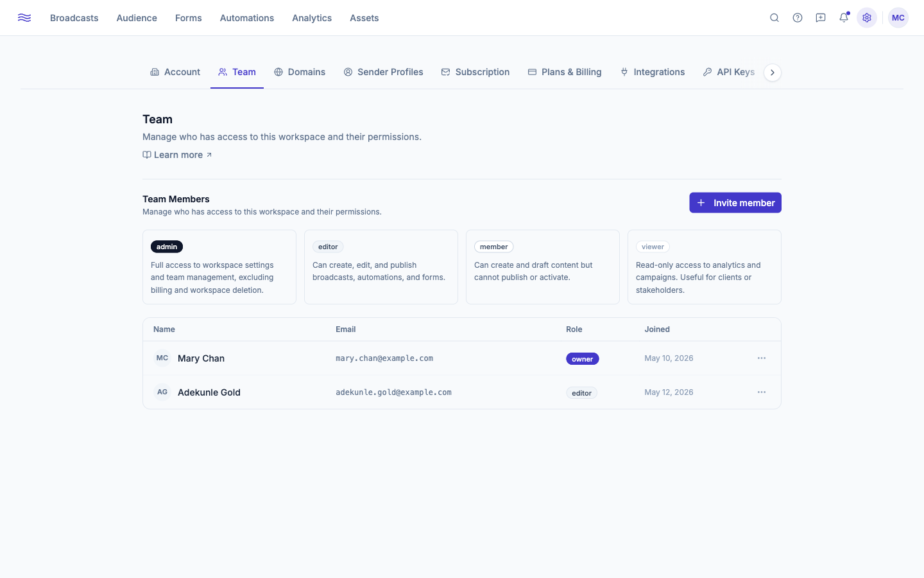Open the search icon in header
The width and height of the screenshot is (924, 578).
[774, 18]
